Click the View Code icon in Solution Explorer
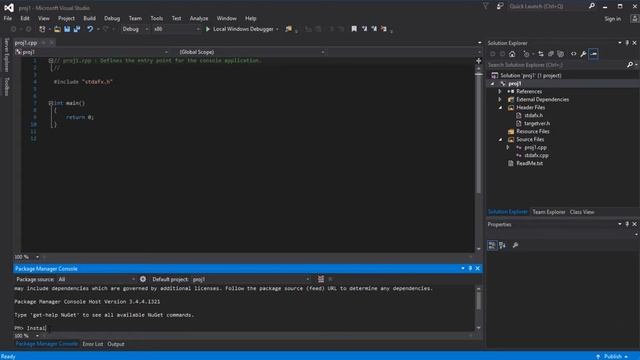Image resolution: width=640 pixels, height=360 pixels. point(573,54)
